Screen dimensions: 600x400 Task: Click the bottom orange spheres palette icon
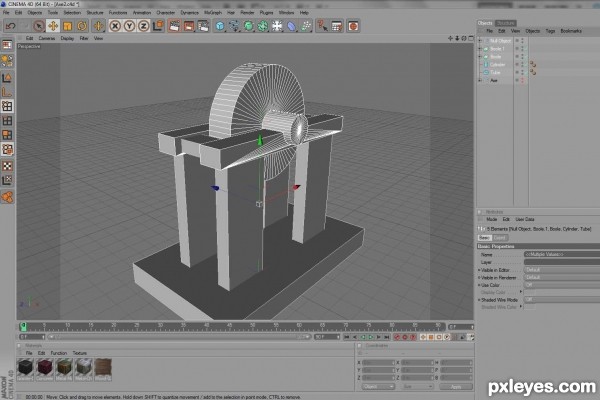click(x=7, y=198)
